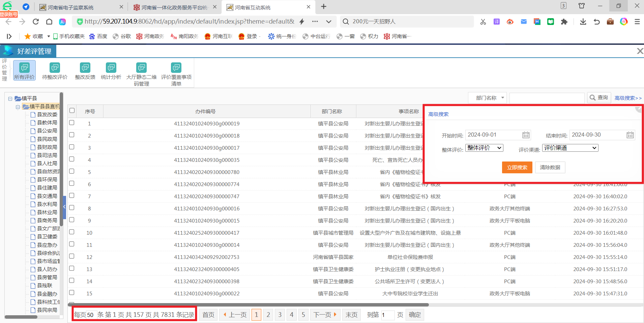This screenshot has height=323, width=644.
Task: Click the table horizontal scrollbar
Action: [248, 305]
